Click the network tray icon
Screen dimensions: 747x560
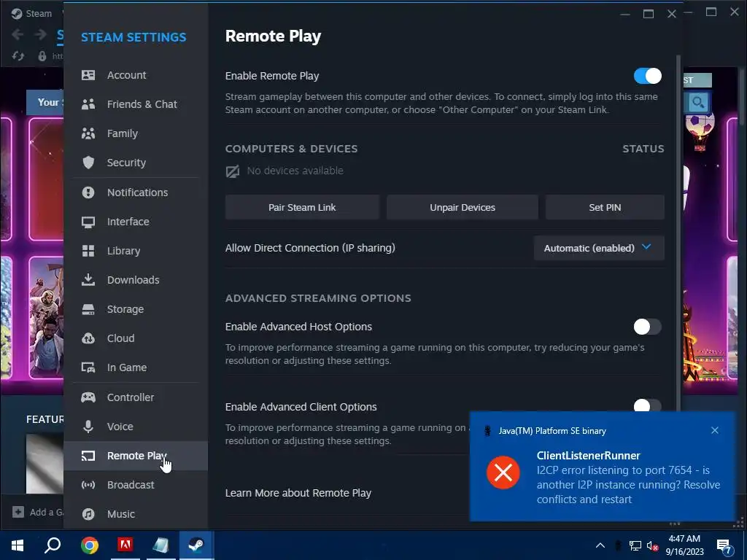[635, 545]
